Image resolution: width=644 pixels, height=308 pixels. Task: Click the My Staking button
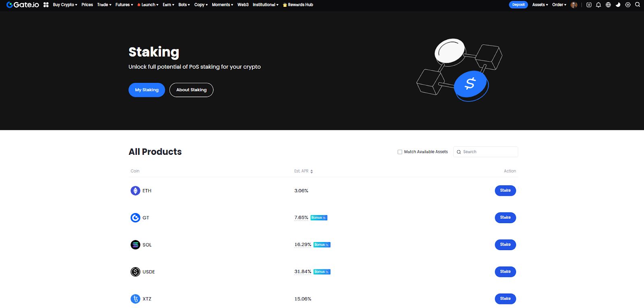(x=147, y=90)
